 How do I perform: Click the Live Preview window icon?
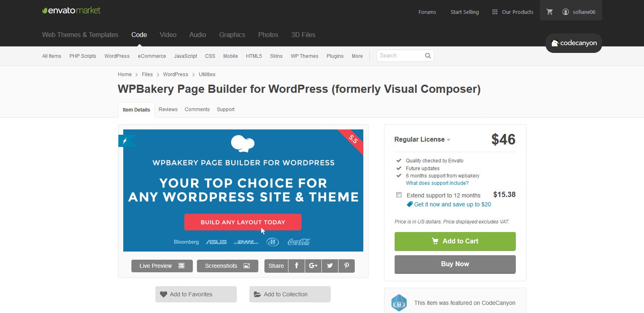pos(181,266)
